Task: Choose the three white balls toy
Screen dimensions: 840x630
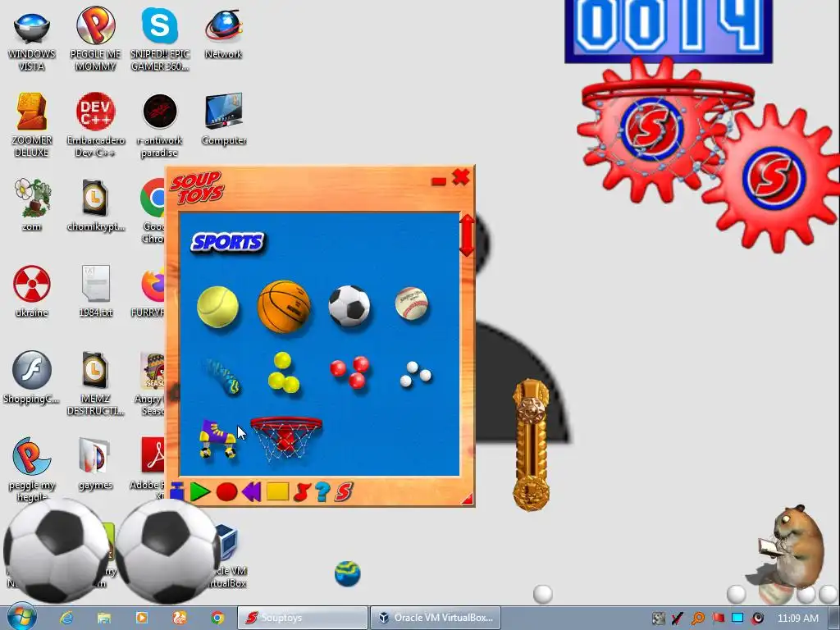Action: click(x=416, y=374)
